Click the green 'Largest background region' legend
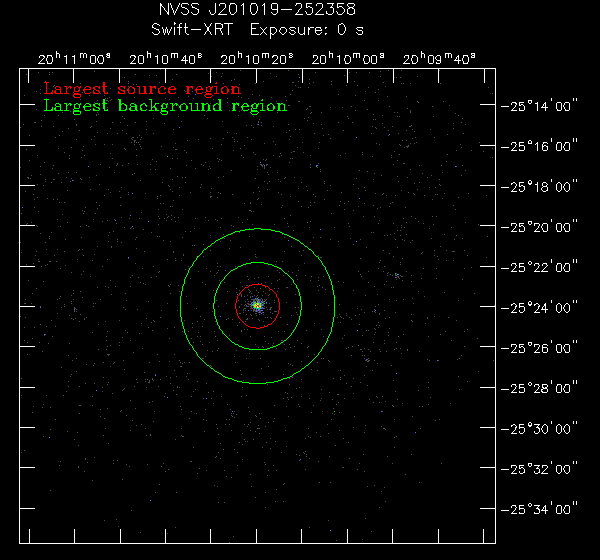The height and width of the screenshot is (560, 600). tap(165, 106)
